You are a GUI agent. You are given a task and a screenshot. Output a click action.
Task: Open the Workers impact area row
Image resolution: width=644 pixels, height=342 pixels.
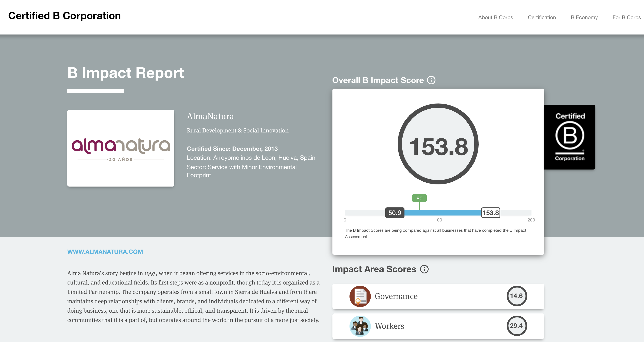(x=438, y=326)
